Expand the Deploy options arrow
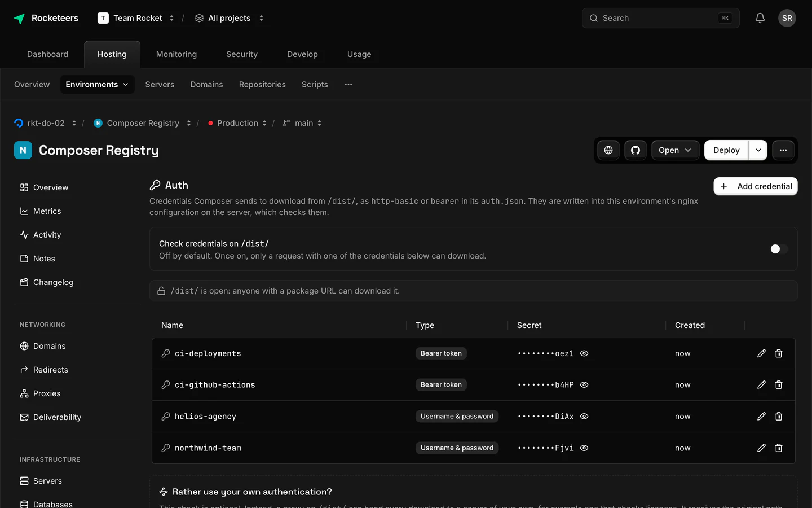Image resolution: width=812 pixels, height=508 pixels. click(x=758, y=150)
